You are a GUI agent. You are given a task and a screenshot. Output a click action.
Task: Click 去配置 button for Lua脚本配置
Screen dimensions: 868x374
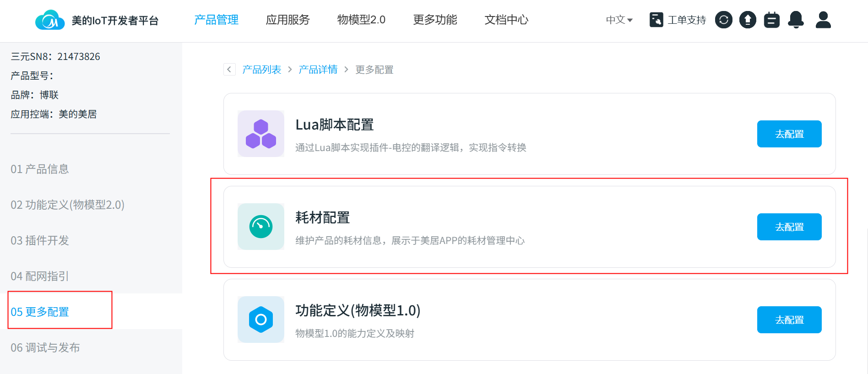[x=789, y=134]
